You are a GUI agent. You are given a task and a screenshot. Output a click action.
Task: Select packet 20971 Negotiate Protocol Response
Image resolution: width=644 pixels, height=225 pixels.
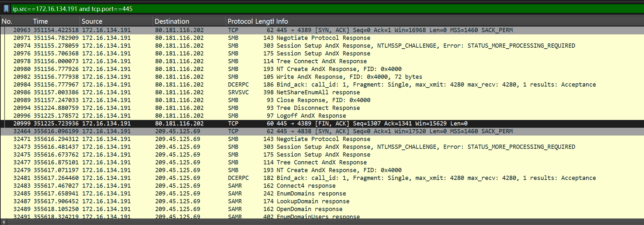[322, 38]
